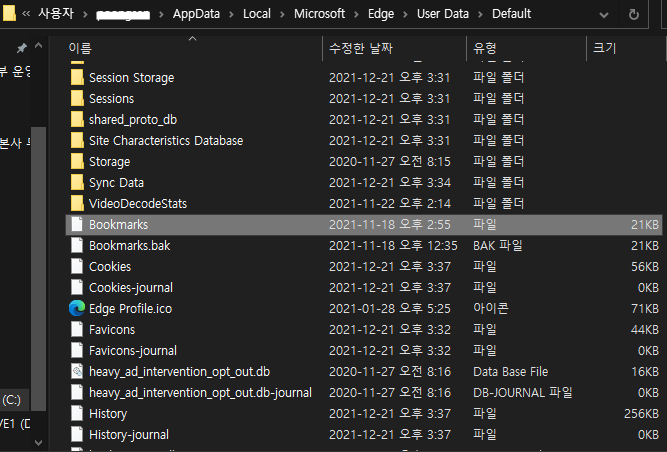667x452 pixels.
Task: Navigate to 사용자 breadcrumb
Action: 56,14
